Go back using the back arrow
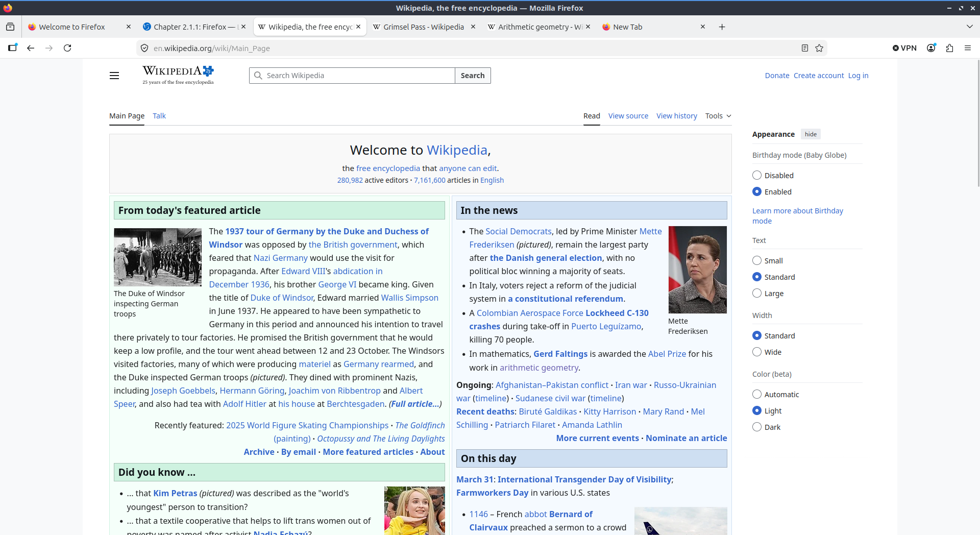Screen dimensions: 980x535 pos(31,48)
